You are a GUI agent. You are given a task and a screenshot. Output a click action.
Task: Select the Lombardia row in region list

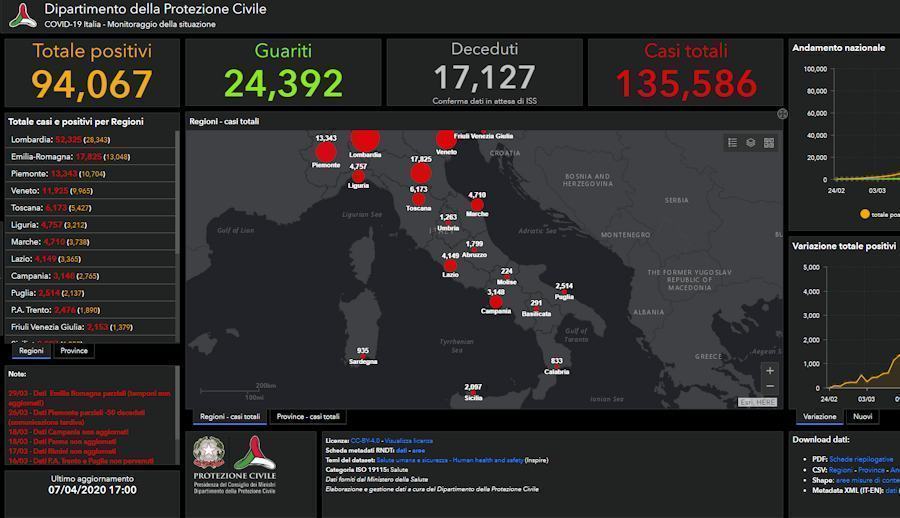91,140
